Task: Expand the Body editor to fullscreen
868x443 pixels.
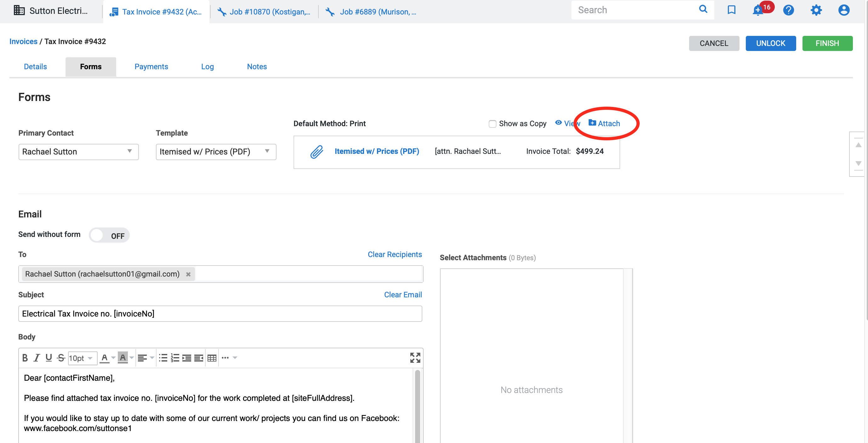Action: click(x=415, y=357)
